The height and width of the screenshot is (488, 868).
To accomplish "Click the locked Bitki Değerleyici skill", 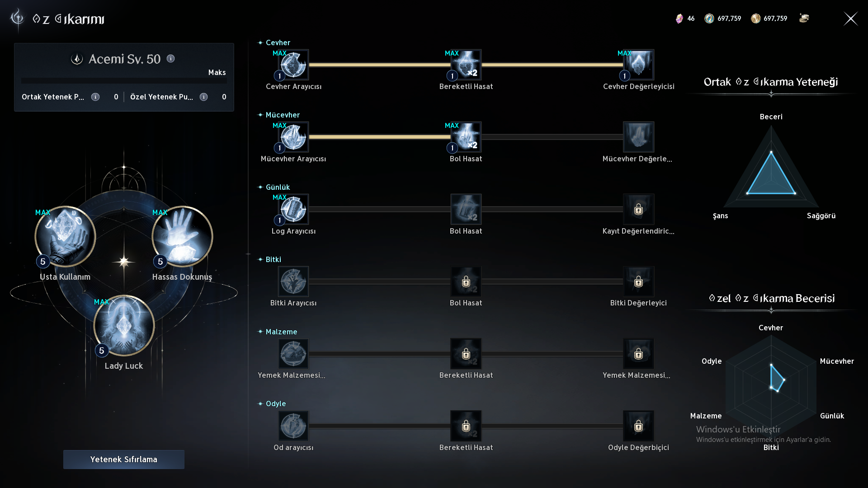I will 638,281.
